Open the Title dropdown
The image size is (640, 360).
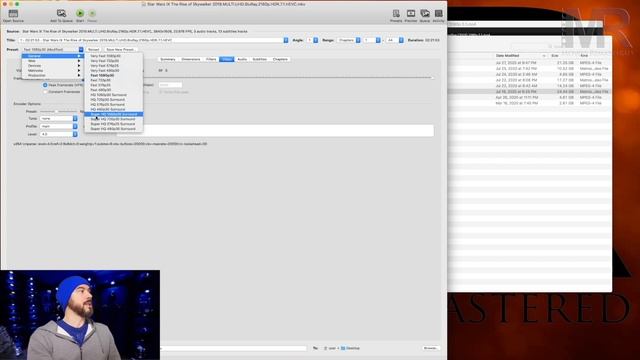pos(153,40)
